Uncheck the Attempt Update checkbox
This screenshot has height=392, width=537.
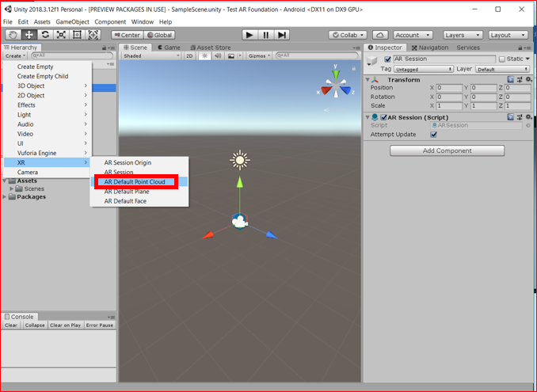pyautogui.click(x=434, y=135)
